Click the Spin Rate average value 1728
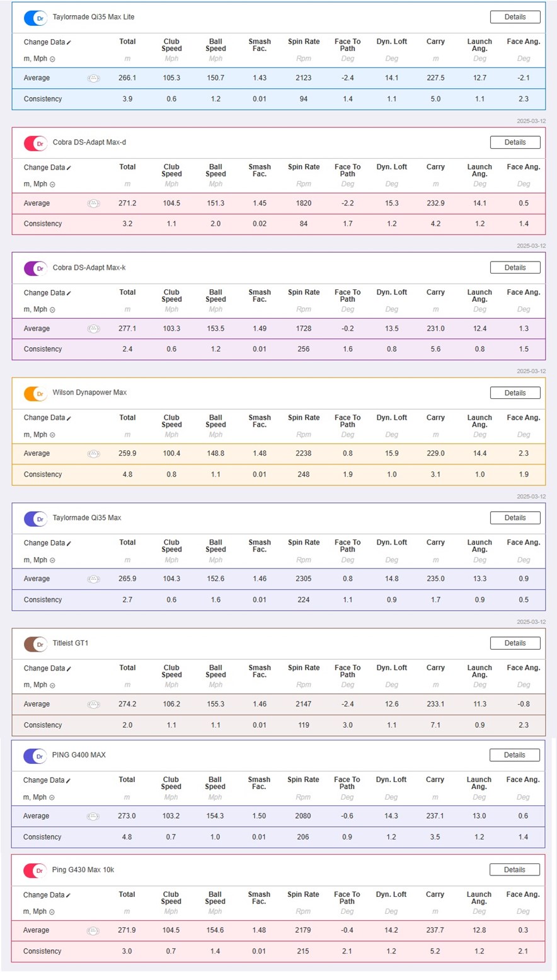 pos(304,329)
